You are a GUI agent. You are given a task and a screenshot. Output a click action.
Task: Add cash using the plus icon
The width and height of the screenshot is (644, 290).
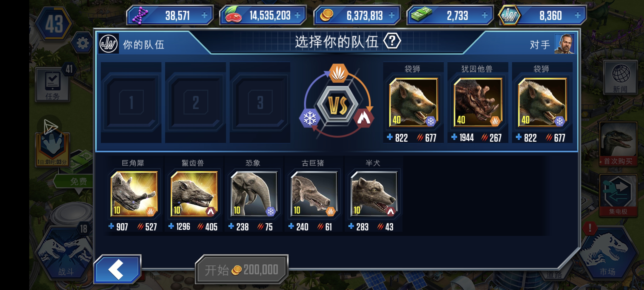(x=484, y=15)
